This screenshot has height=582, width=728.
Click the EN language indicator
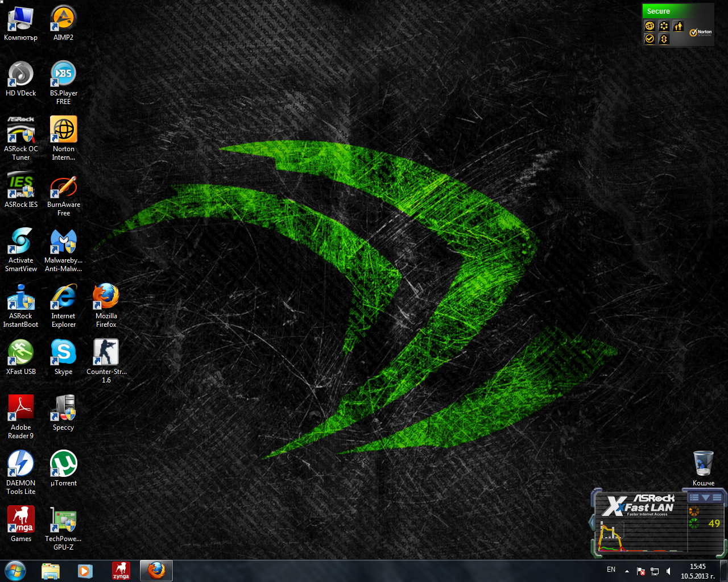(611, 569)
